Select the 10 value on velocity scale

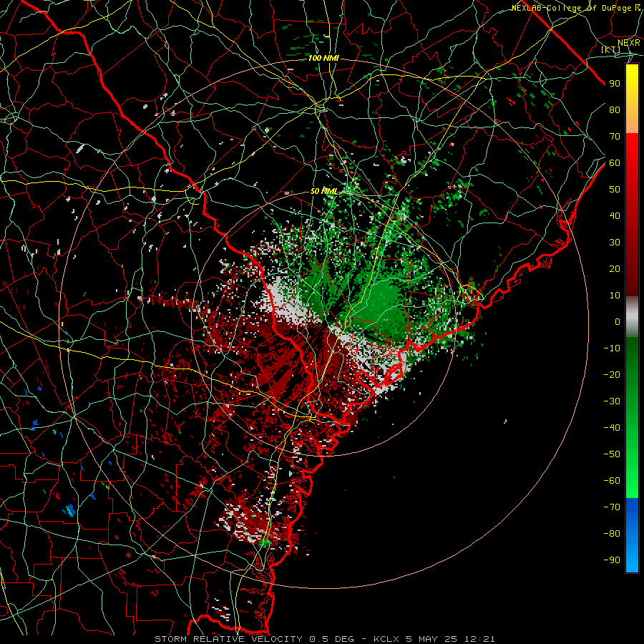(615, 296)
